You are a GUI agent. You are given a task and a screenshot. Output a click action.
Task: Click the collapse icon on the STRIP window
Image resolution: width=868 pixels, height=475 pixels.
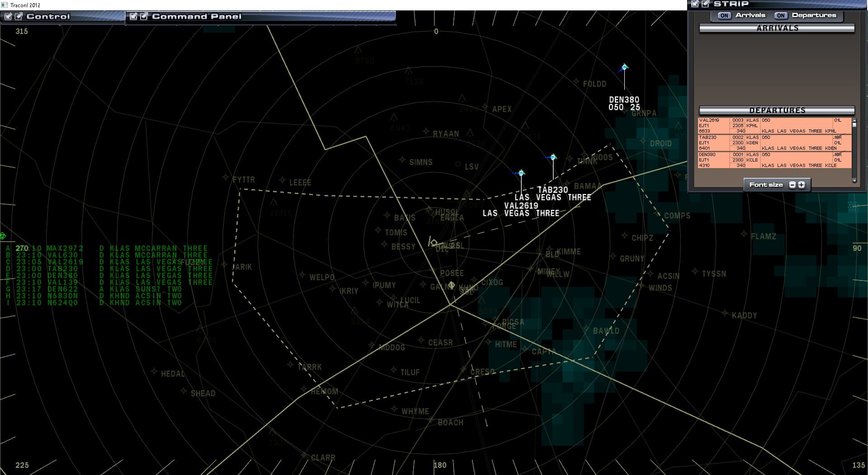[x=695, y=4]
